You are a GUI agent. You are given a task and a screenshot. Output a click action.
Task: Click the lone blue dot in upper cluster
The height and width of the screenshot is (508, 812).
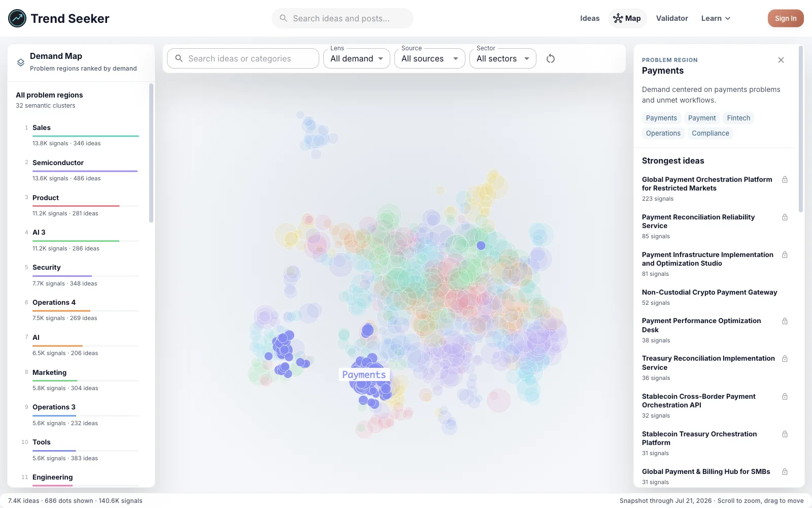click(481, 245)
